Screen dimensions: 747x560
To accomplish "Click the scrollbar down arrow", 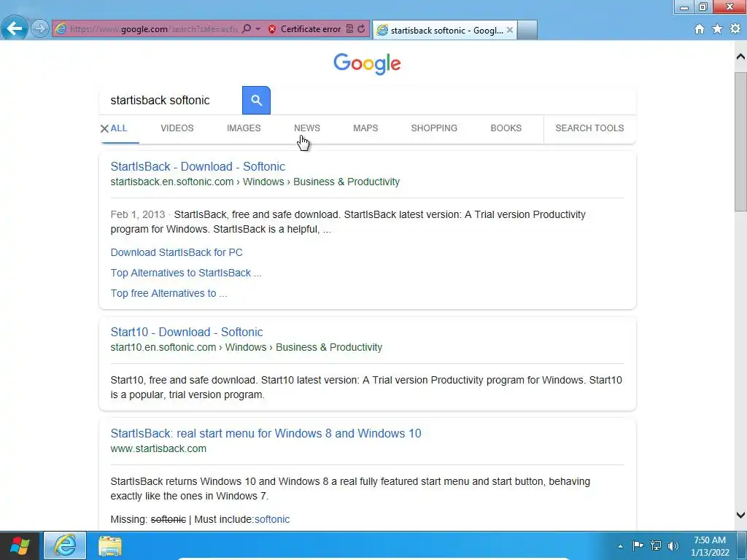I will pyautogui.click(x=740, y=516).
